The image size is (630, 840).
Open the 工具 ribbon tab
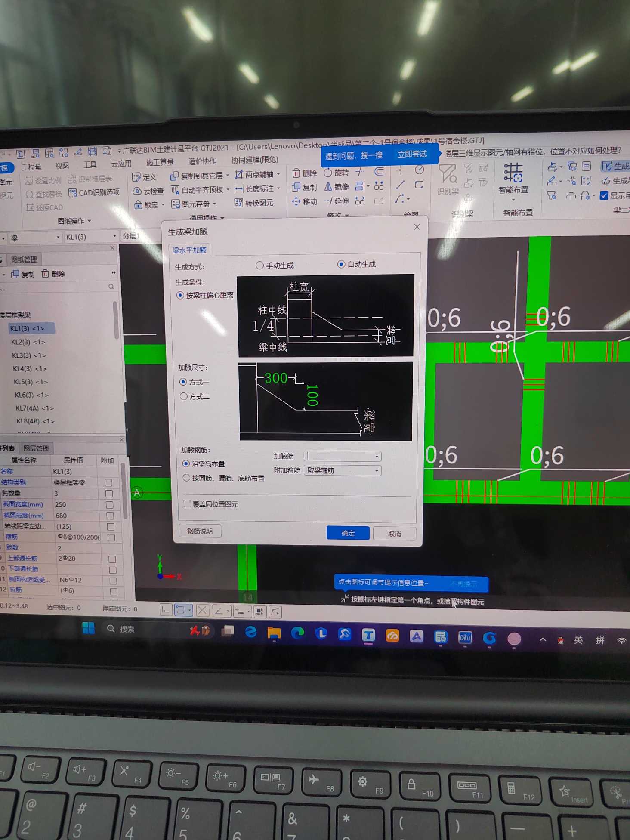pyautogui.click(x=90, y=165)
